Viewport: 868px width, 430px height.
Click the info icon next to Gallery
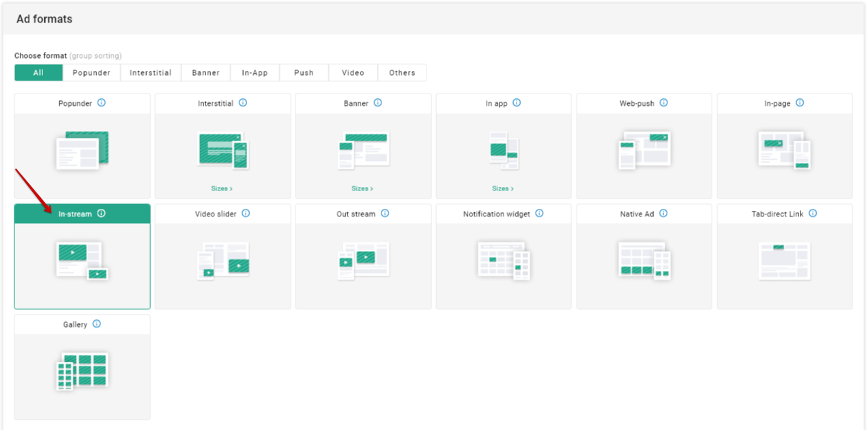click(x=96, y=324)
